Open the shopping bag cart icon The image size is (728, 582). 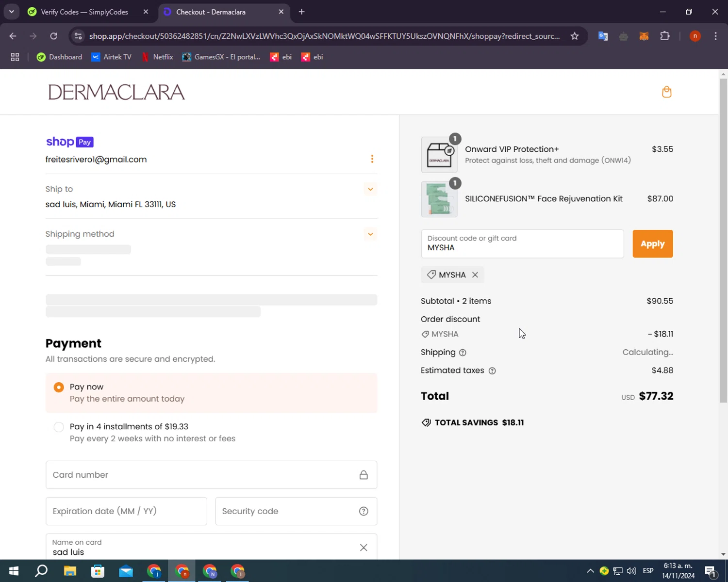coord(666,92)
